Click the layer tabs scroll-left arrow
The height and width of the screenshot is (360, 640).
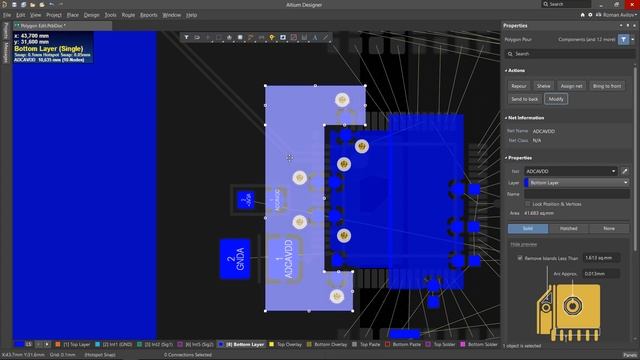pyautogui.click(x=39, y=344)
